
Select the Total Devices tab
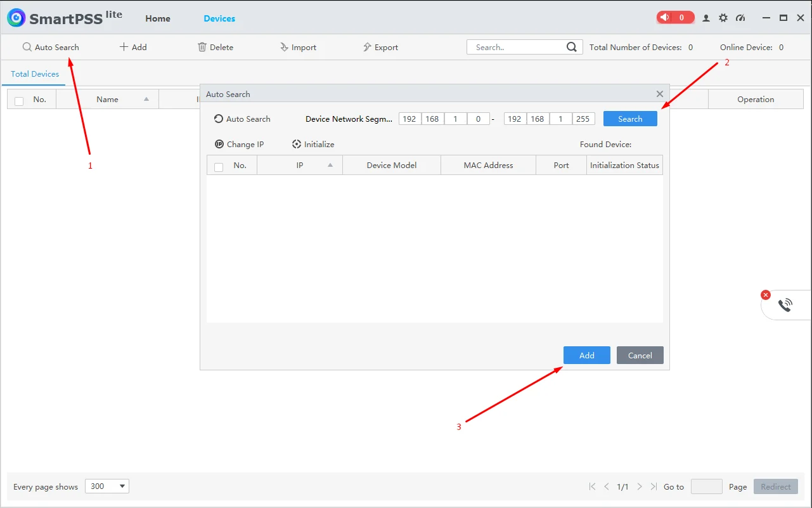pyautogui.click(x=35, y=74)
